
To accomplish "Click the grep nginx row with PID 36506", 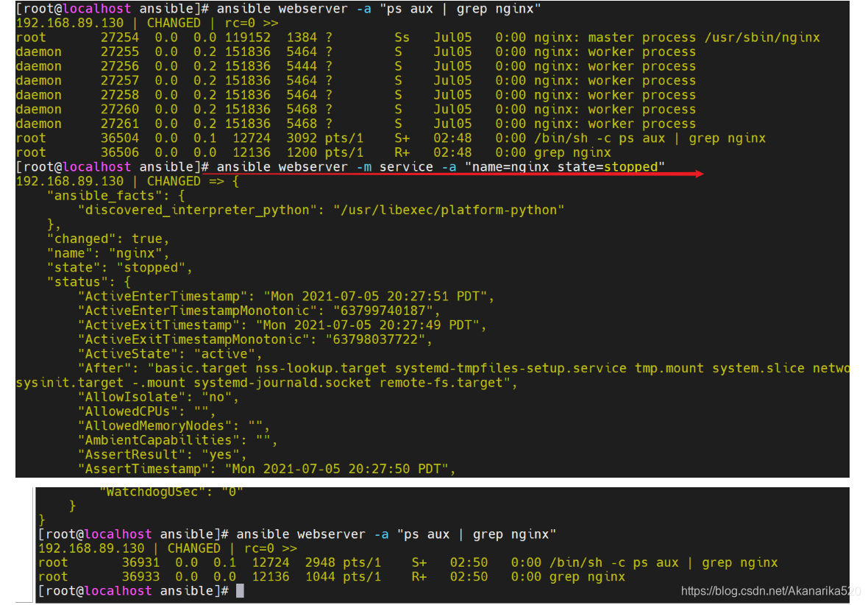I will (x=313, y=153).
